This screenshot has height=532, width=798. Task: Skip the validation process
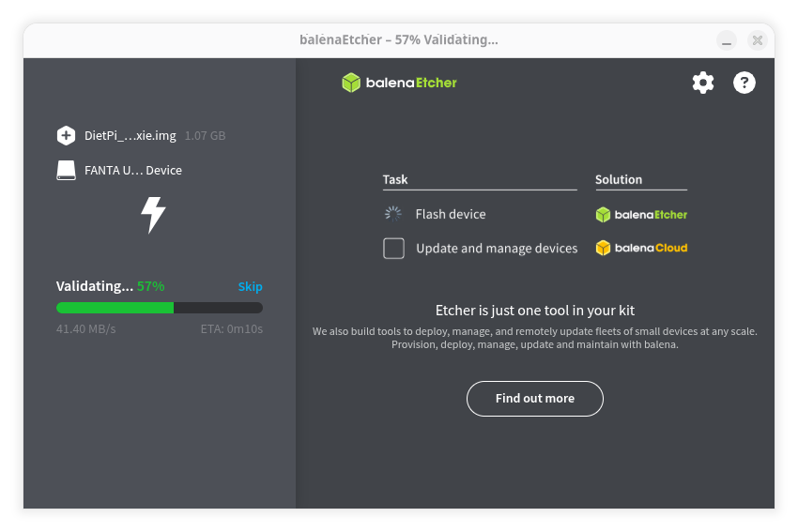tap(250, 287)
